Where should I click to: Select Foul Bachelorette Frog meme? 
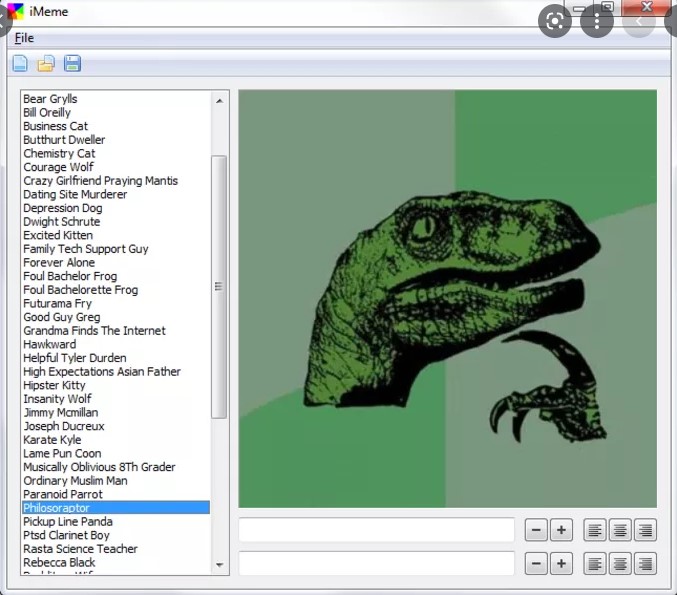pos(81,290)
